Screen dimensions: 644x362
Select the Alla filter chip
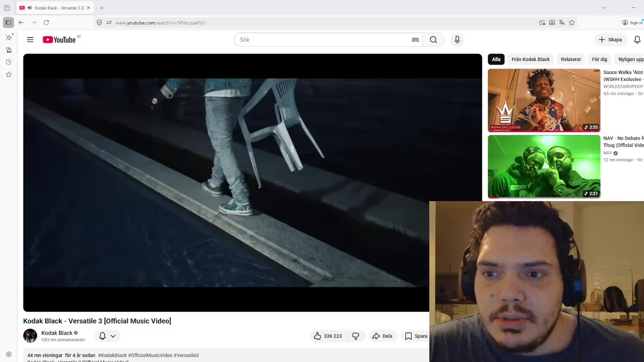pyautogui.click(x=496, y=59)
